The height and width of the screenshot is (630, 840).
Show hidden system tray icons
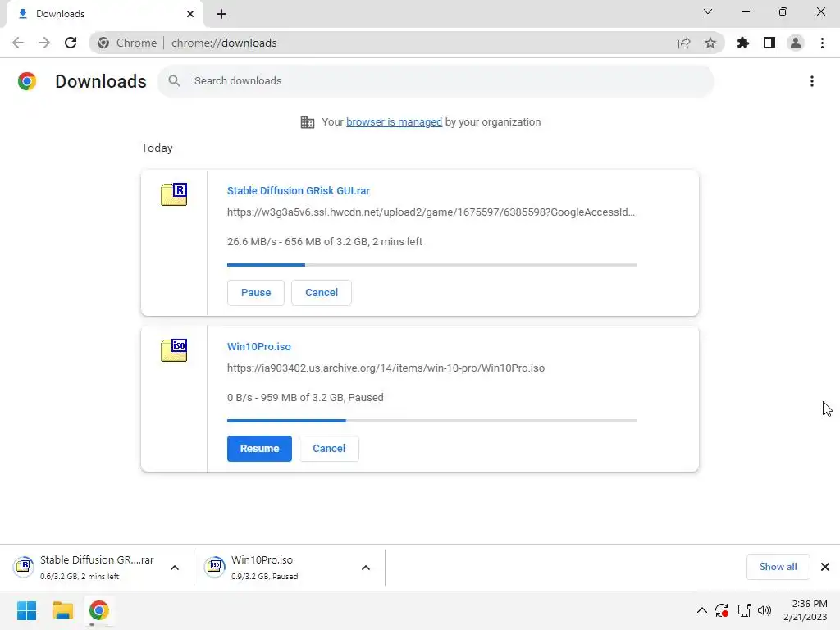(x=702, y=610)
